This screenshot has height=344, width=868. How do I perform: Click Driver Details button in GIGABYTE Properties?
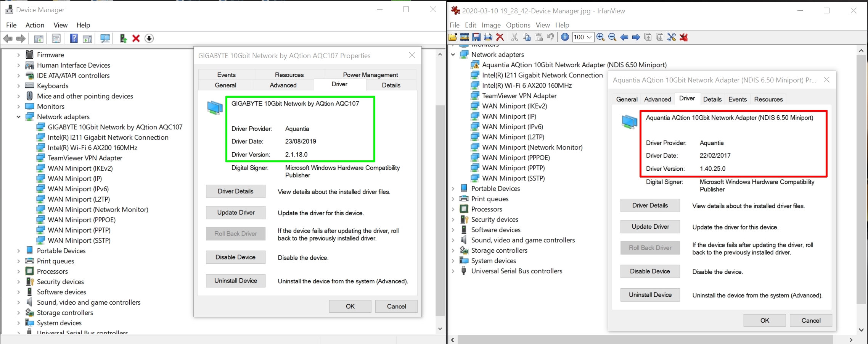(236, 191)
